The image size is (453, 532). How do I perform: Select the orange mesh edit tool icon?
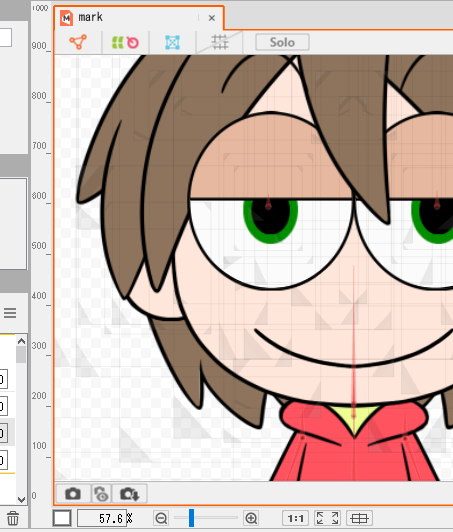(x=78, y=42)
